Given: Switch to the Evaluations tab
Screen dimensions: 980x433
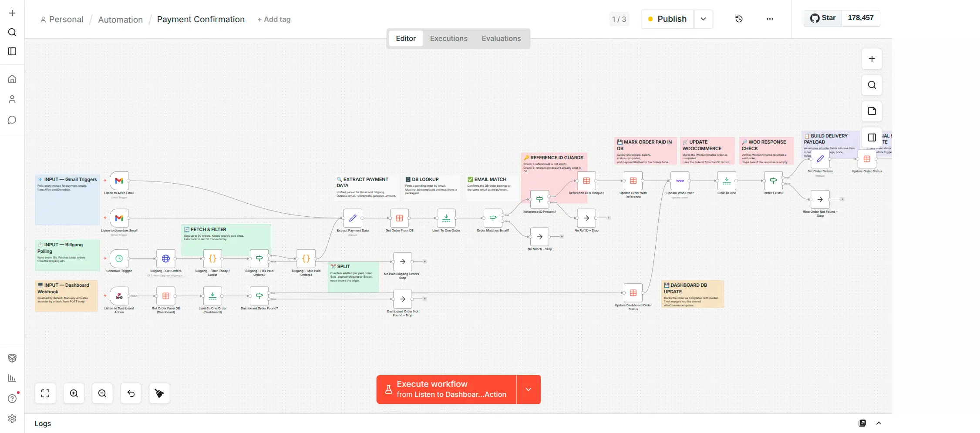Looking at the screenshot, I should coord(501,38).
